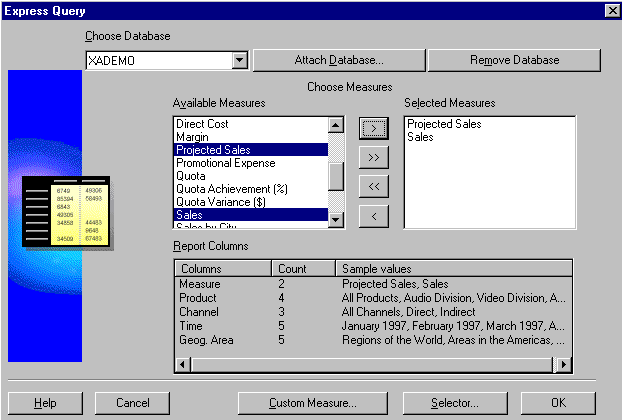Screen dimensions: 622x420
Task: Select the Product row in Report Columns
Action: click(x=373, y=298)
